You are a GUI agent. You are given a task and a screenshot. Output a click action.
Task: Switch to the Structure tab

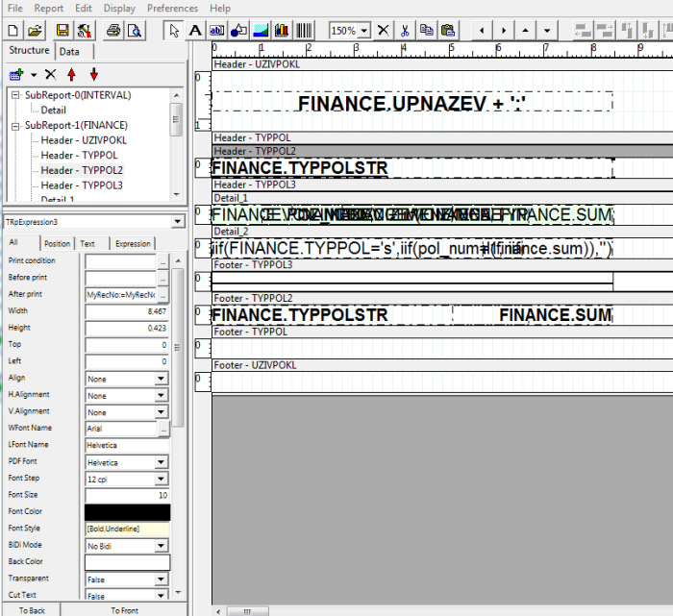click(29, 50)
